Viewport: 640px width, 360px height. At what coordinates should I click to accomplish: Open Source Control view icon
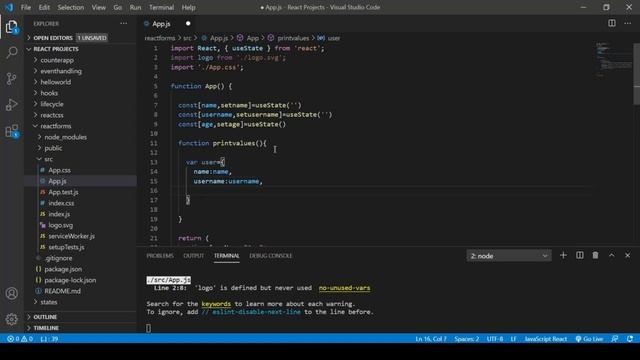[x=12, y=78]
